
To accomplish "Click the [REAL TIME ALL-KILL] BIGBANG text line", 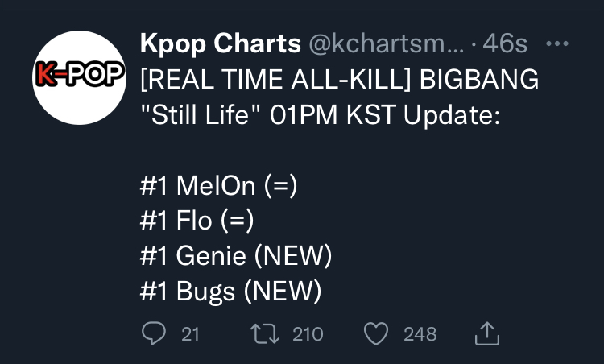I will [339, 80].
